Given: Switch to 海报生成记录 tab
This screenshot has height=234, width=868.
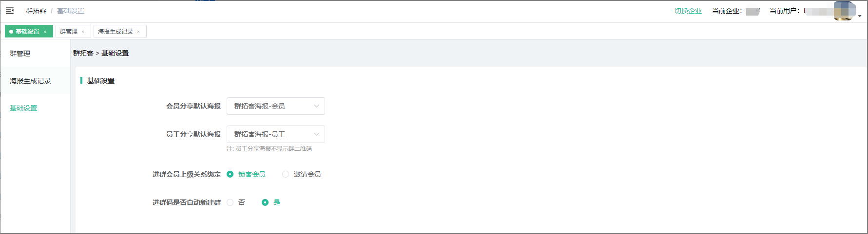Looking at the screenshot, I should tap(116, 32).
